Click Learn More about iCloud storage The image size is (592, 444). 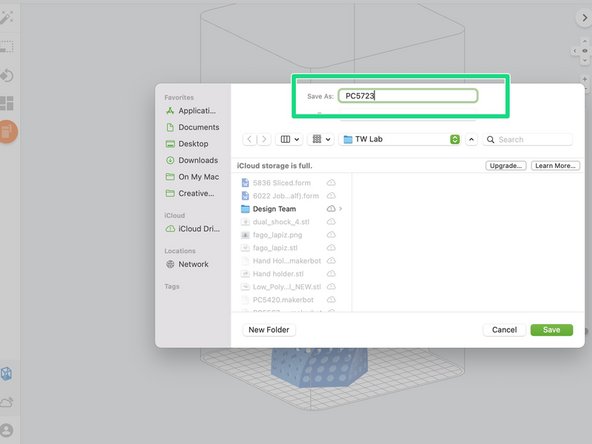click(x=555, y=166)
